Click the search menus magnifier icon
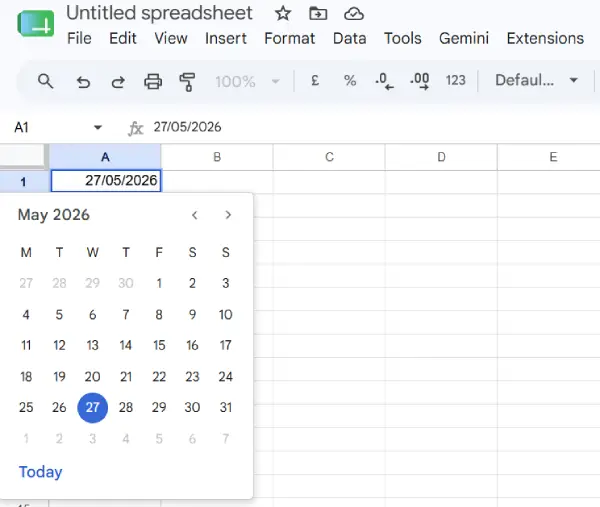This screenshot has width=600, height=507. pyautogui.click(x=45, y=81)
